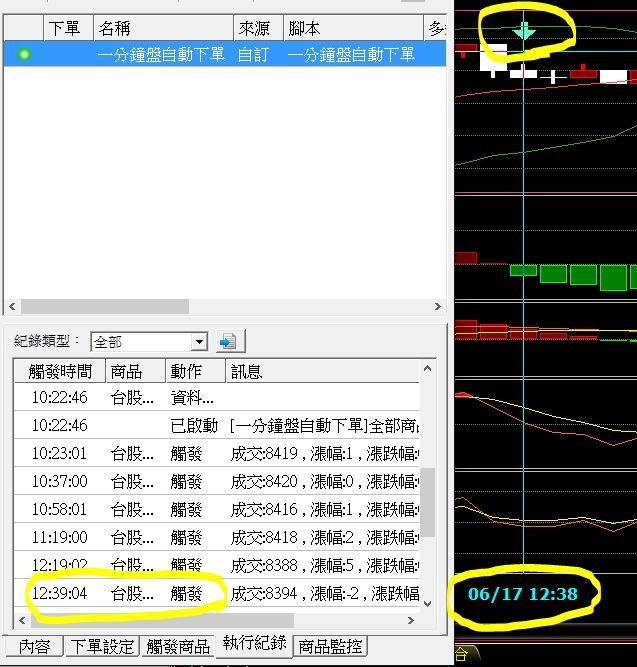The height and width of the screenshot is (667, 637).
Task: Switch to the 內容 tab
Action: tap(34, 646)
